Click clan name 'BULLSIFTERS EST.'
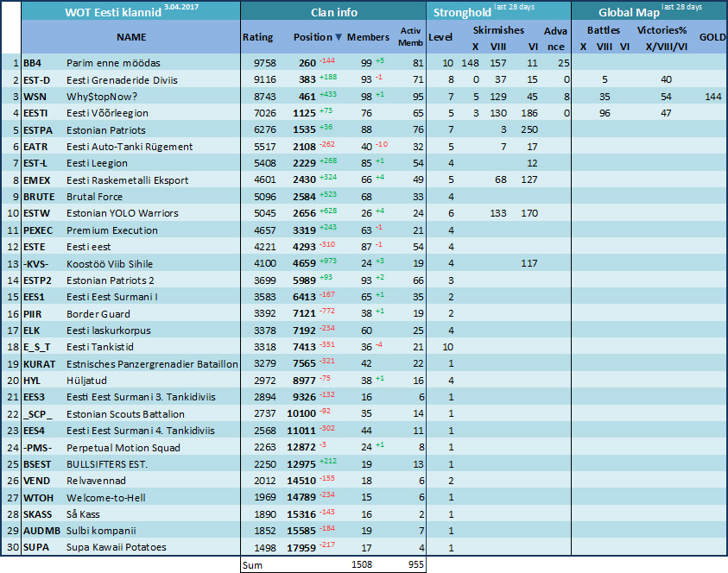The height and width of the screenshot is (573, 728). [x=107, y=464]
